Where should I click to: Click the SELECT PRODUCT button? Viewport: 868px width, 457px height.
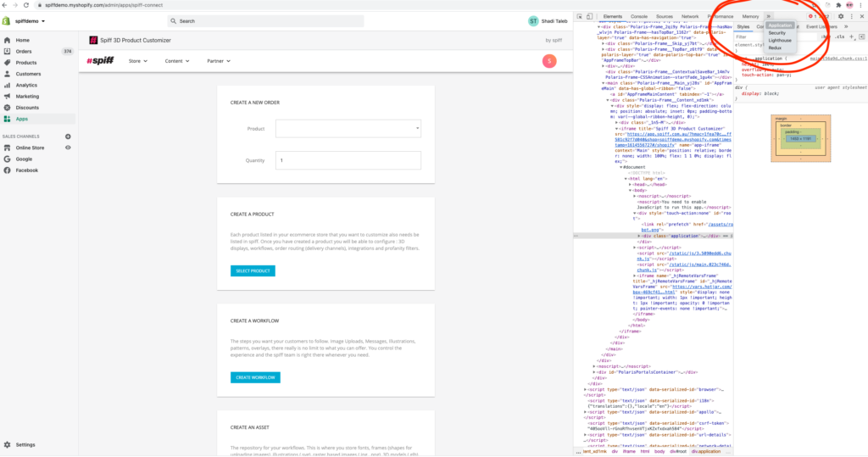pyautogui.click(x=253, y=270)
